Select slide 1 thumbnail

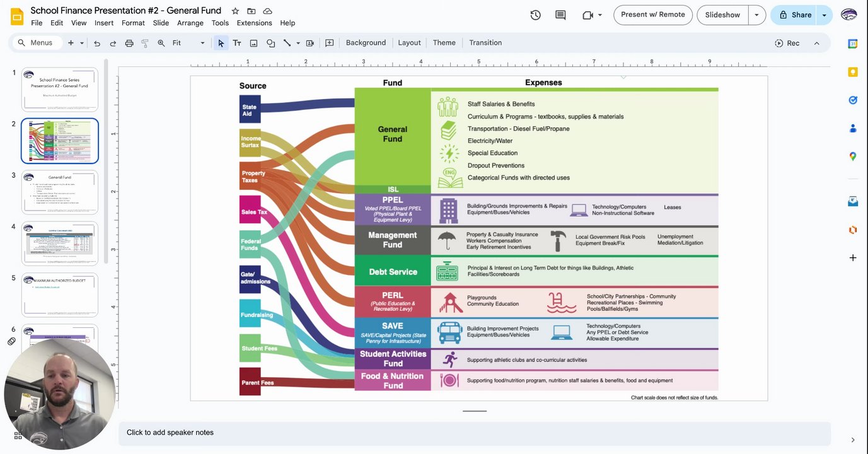click(x=60, y=90)
